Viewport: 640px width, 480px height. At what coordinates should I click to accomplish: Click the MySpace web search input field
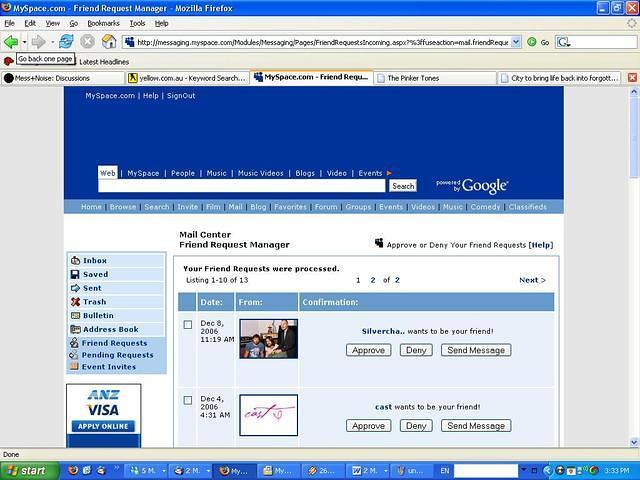click(242, 186)
